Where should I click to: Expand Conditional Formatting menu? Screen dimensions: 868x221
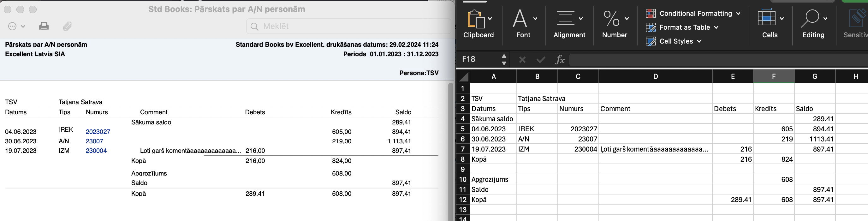coord(693,14)
